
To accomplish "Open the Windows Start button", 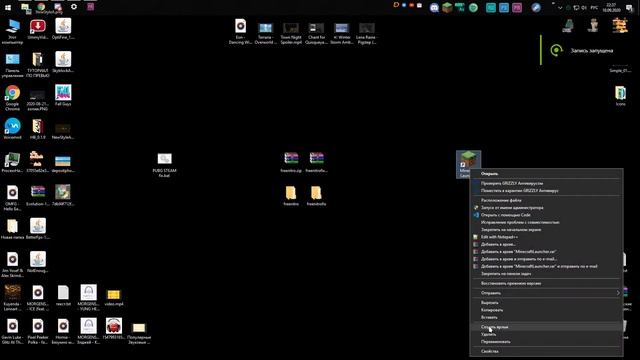I will [x=8, y=7].
